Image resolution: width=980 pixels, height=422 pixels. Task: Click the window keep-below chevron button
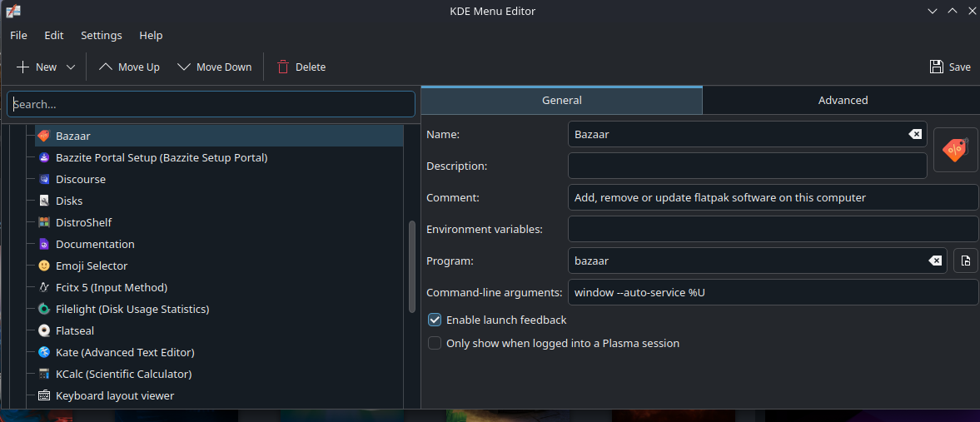(x=933, y=12)
